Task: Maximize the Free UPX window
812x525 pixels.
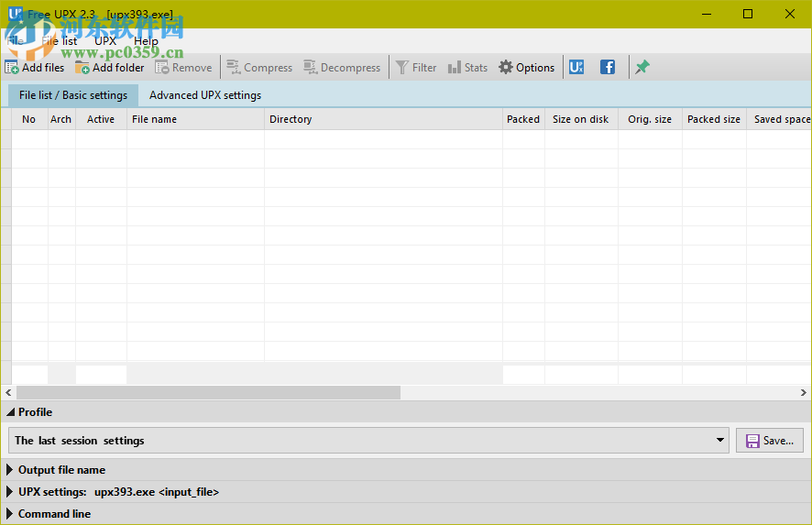Action: tap(748, 14)
